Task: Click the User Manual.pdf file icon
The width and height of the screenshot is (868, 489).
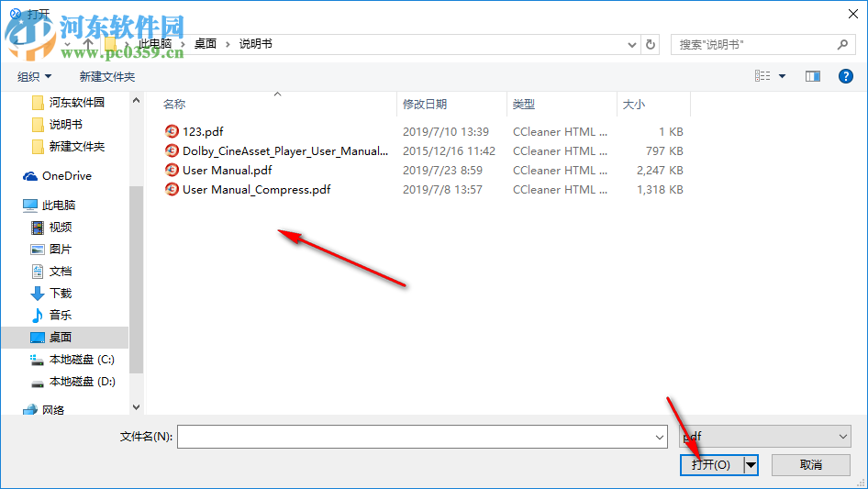Action: pyautogui.click(x=172, y=170)
